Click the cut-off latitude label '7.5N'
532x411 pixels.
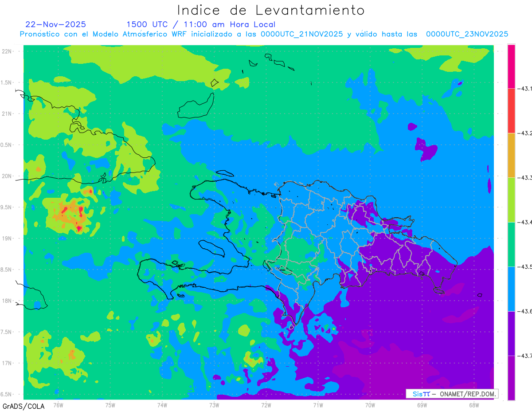7,332
